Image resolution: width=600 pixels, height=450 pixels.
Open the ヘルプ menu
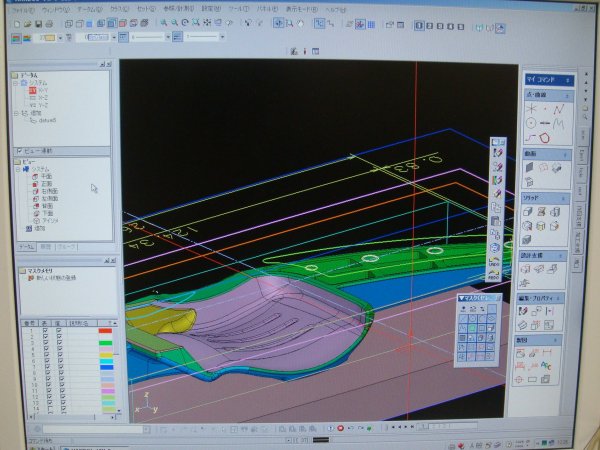tap(336, 9)
